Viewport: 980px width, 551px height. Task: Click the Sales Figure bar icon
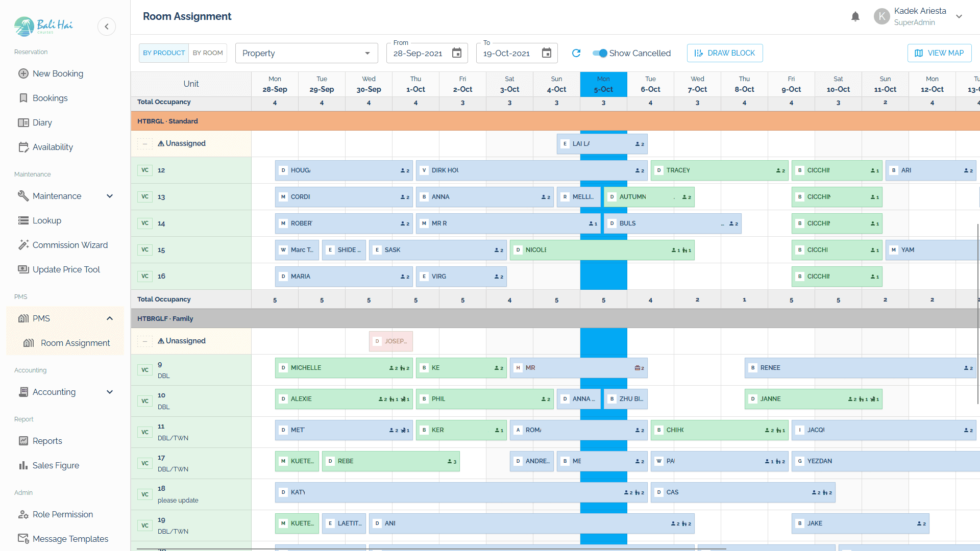coord(23,465)
